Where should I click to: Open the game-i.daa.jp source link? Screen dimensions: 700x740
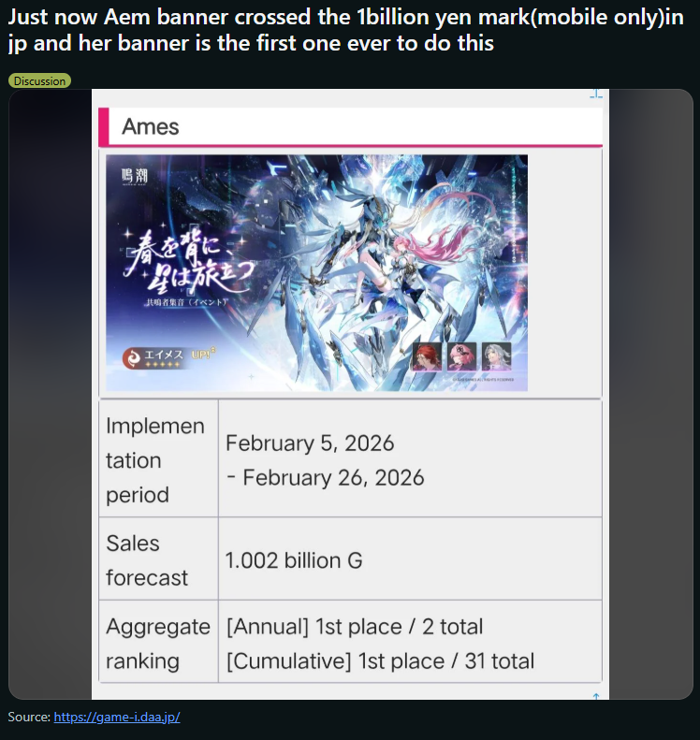pyautogui.click(x=117, y=717)
